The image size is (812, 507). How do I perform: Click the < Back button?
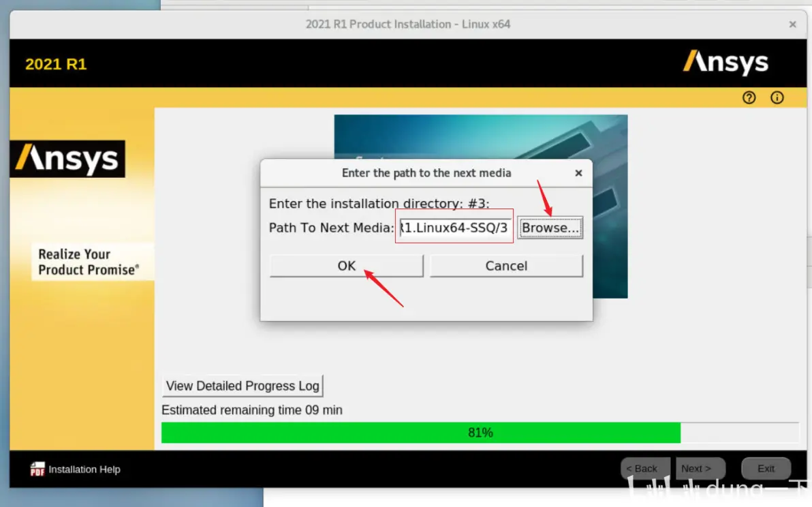pos(645,469)
